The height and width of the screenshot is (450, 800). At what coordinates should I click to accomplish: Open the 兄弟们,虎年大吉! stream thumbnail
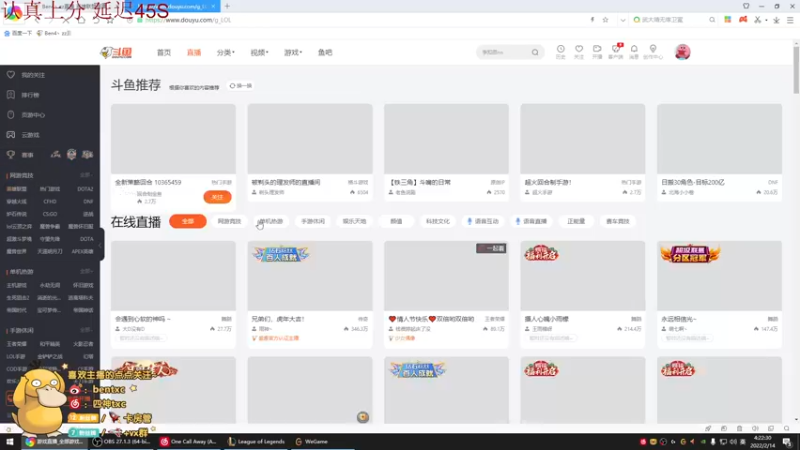pos(310,276)
